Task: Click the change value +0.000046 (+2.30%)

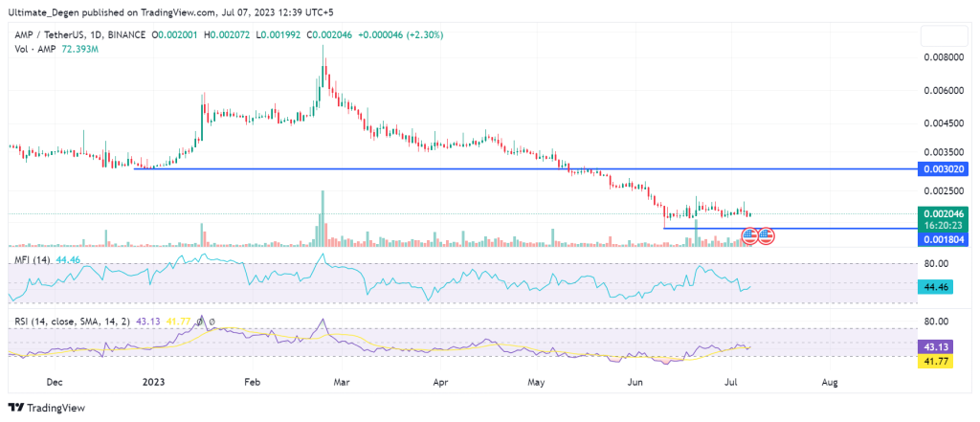Action: (401, 35)
